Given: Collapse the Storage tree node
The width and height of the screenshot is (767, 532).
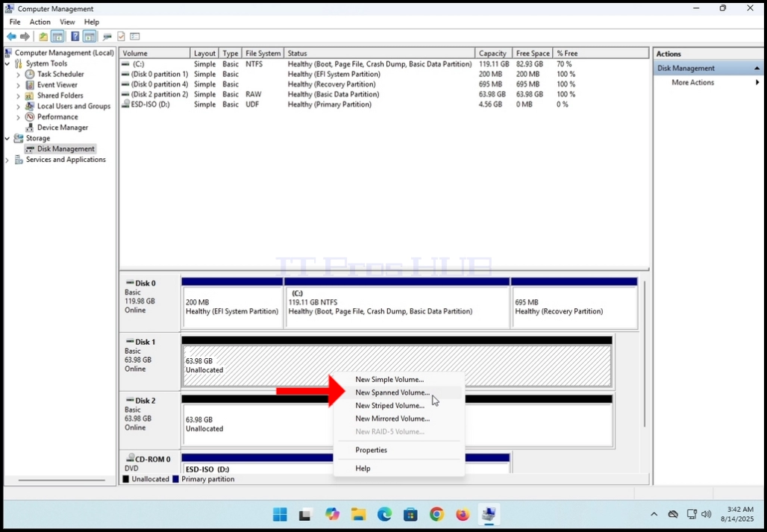Looking at the screenshot, I should [7, 138].
